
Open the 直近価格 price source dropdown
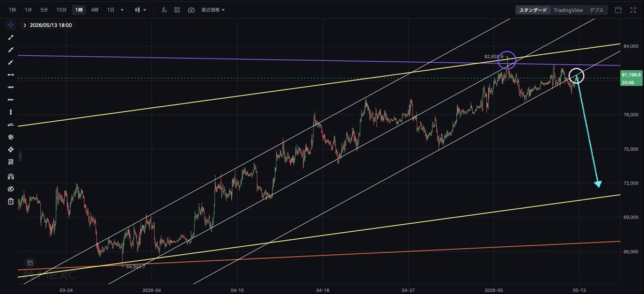tap(213, 10)
